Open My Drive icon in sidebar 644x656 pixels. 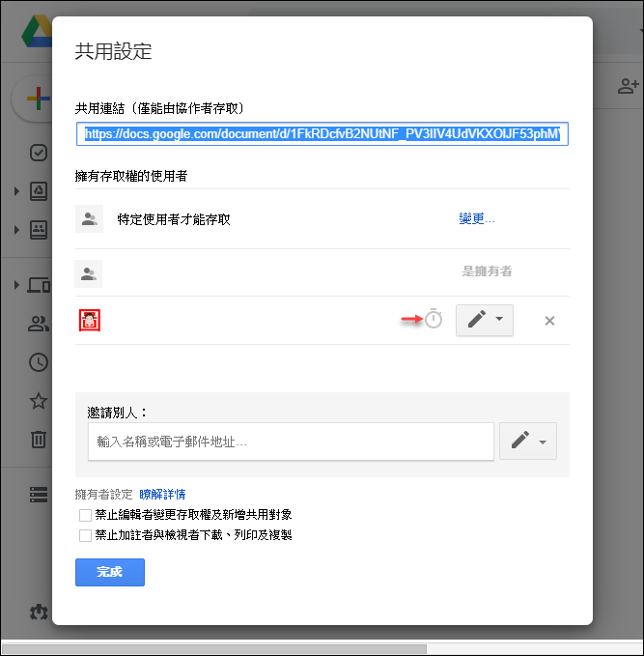[39, 191]
